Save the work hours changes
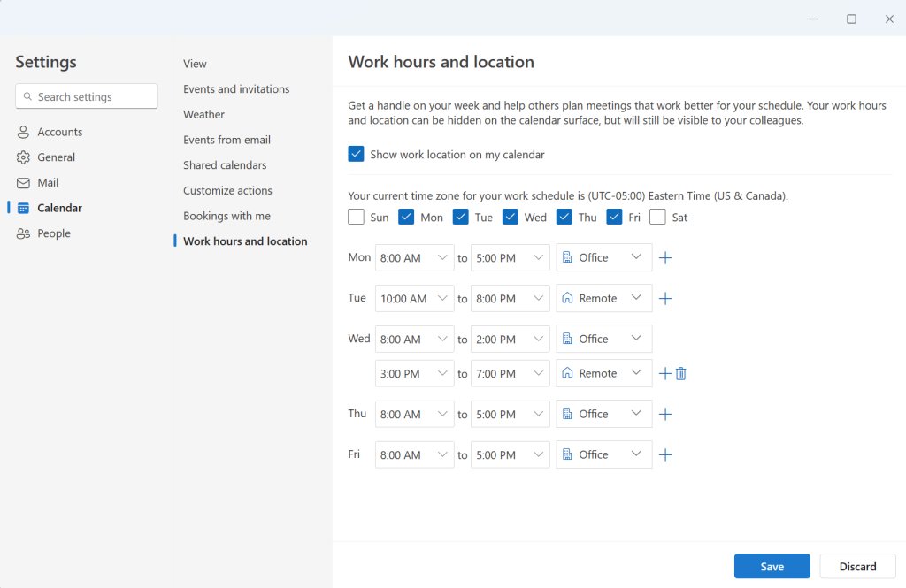 point(772,566)
